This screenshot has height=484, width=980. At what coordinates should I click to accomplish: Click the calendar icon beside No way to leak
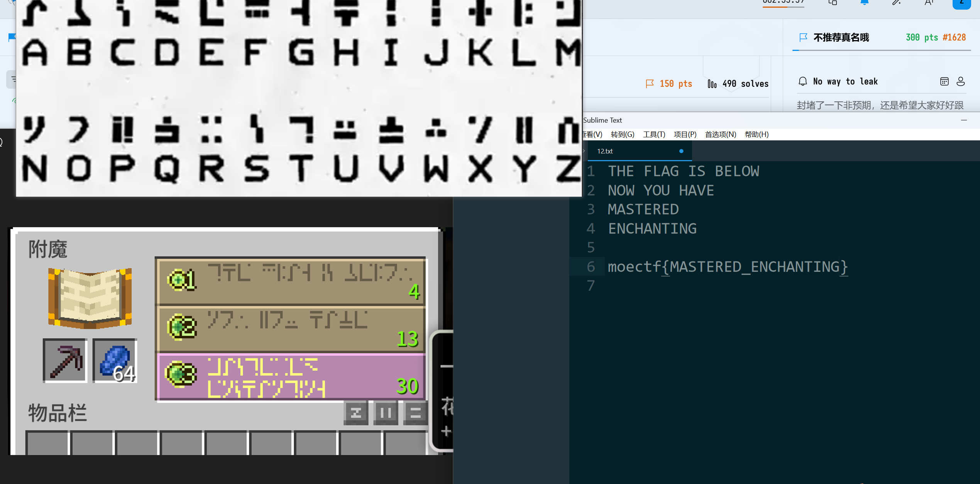(944, 81)
